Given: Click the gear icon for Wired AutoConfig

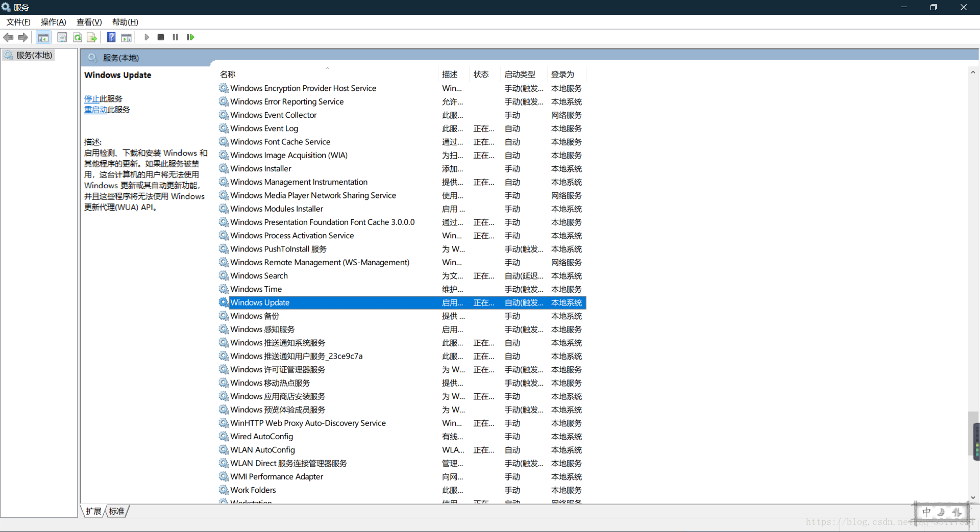Looking at the screenshot, I should tap(224, 437).
